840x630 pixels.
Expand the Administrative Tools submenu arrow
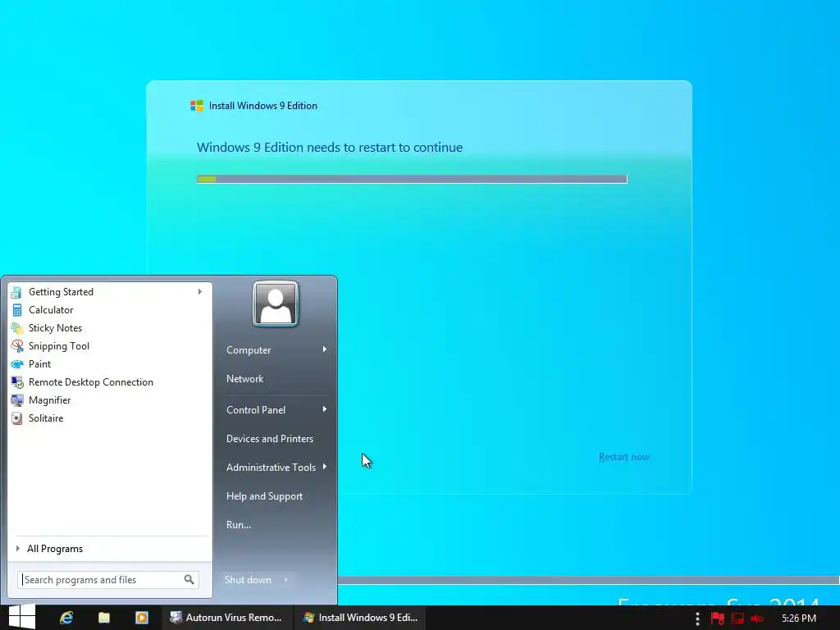(325, 467)
